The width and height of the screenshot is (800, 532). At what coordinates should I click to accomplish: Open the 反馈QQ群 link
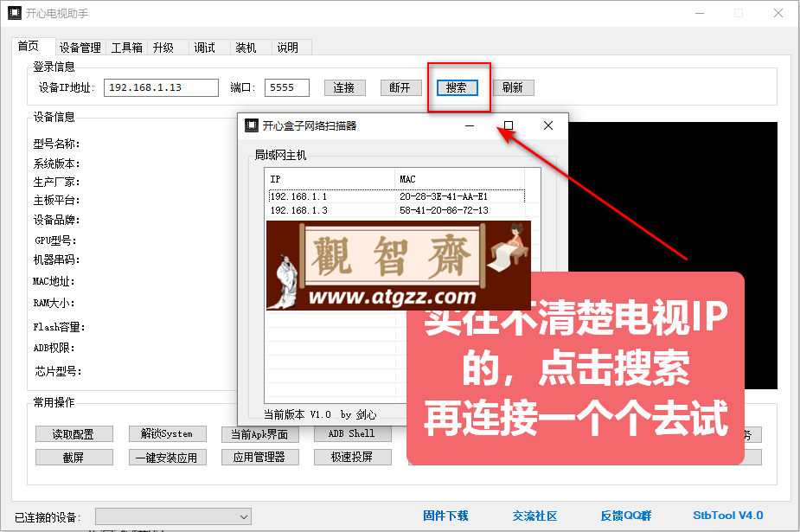coord(626,516)
